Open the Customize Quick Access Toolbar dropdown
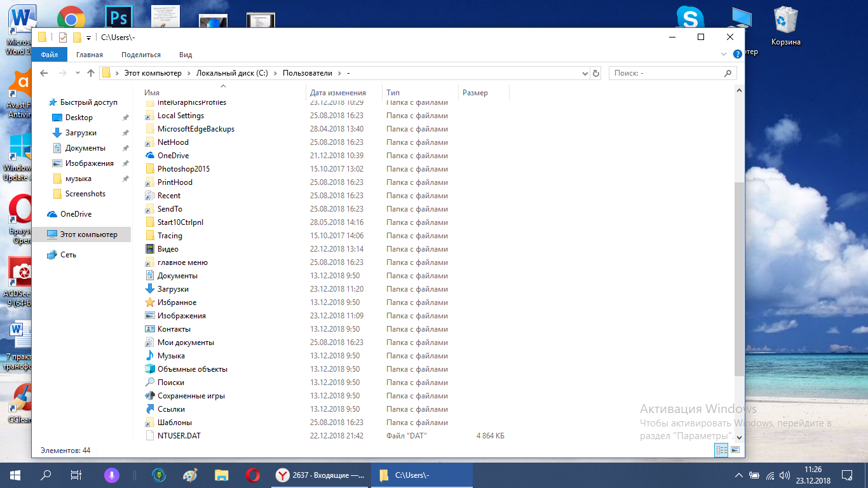 point(88,37)
